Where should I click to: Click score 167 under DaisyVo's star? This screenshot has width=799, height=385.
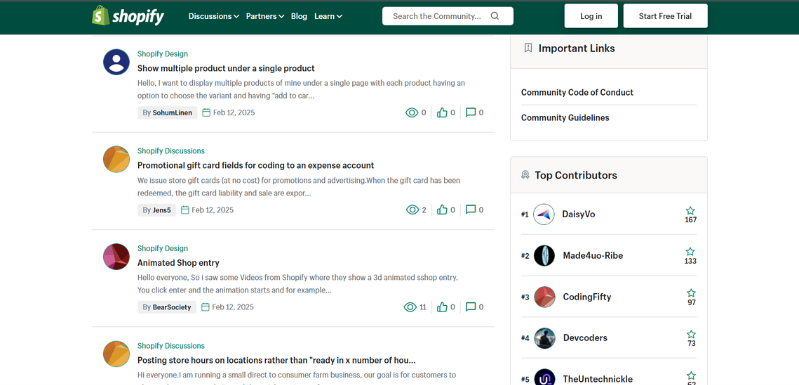tap(690, 220)
